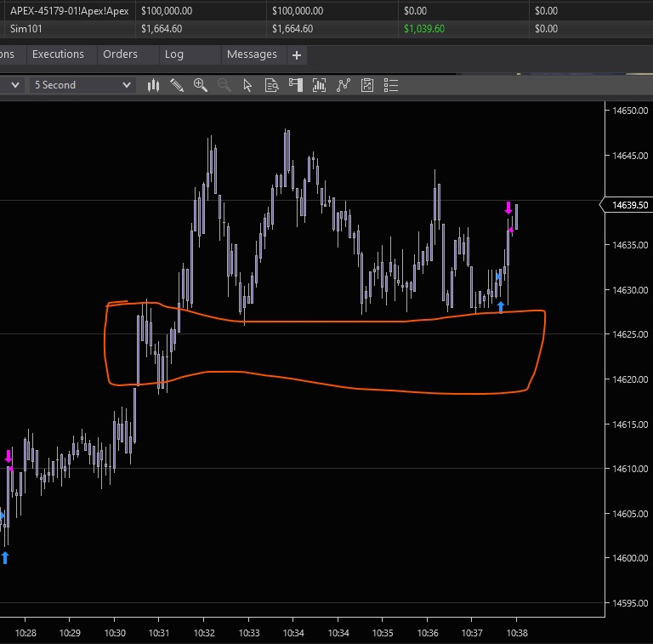The height and width of the screenshot is (644, 653).
Task: Open the chart style bar type icon
Action: point(154,85)
